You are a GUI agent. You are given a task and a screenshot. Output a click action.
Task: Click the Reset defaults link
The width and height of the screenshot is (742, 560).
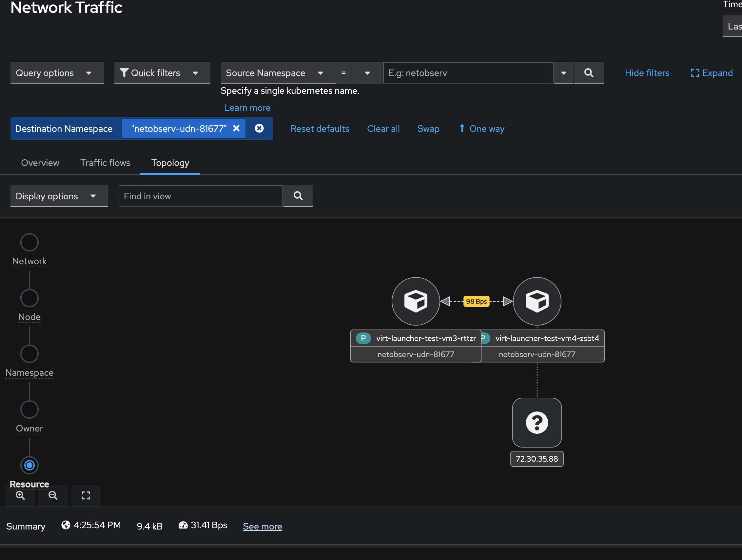[x=320, y=129]
